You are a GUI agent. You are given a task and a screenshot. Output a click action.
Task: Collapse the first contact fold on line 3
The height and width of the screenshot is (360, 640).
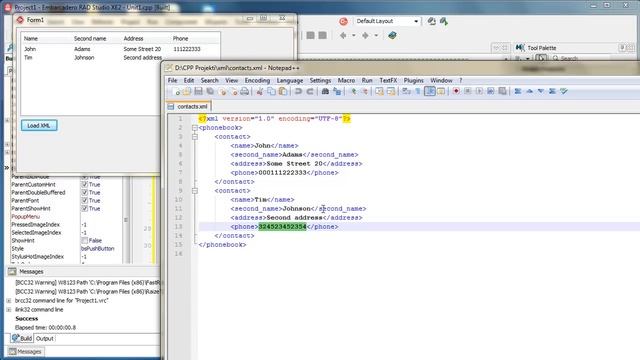click(x=195, y=137)
